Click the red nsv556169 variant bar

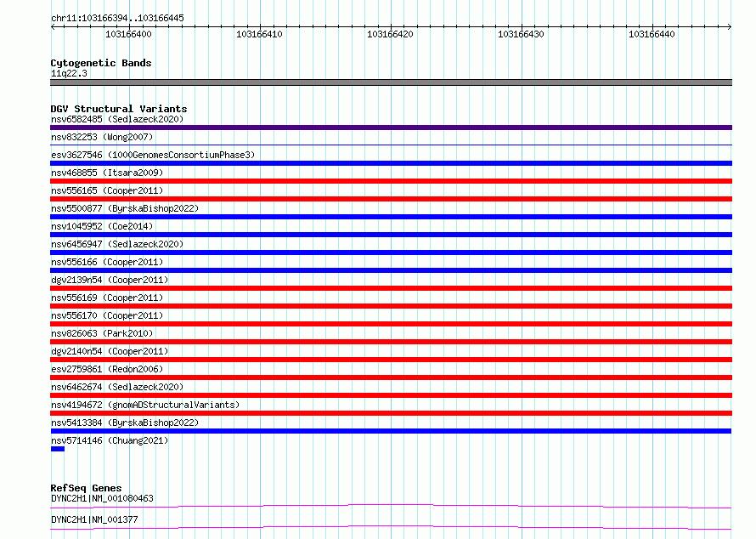[x=391, y=306]
